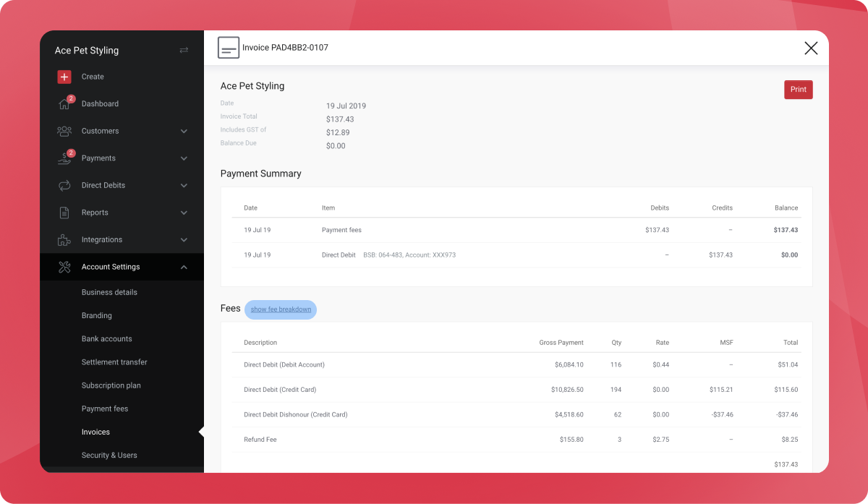Click the Payment fees summary row item

[341, 230]
